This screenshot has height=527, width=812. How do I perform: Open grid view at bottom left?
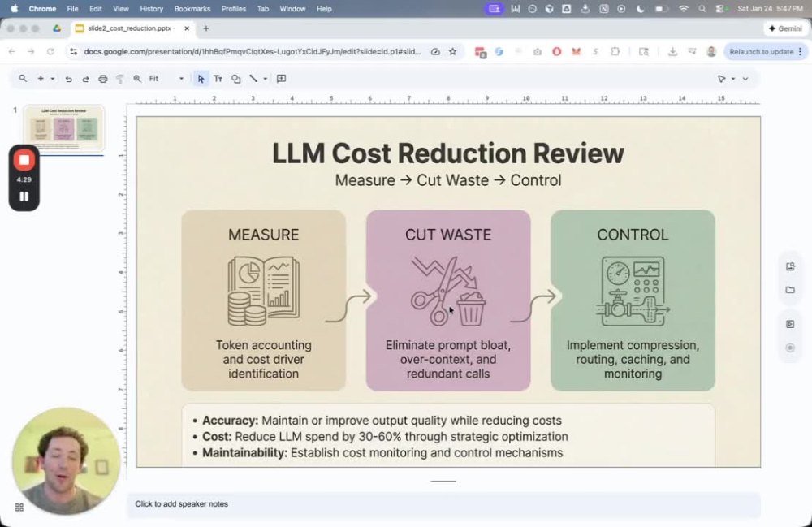(19, 508)
